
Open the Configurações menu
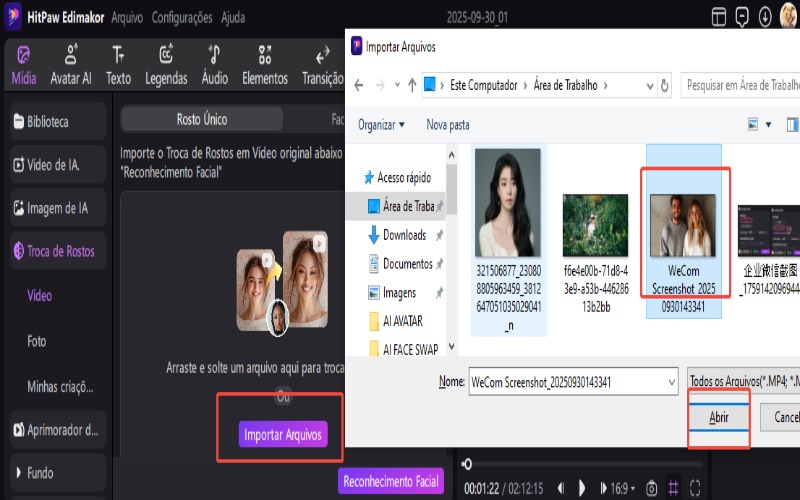pyautogui.click(x=181, y=18)
